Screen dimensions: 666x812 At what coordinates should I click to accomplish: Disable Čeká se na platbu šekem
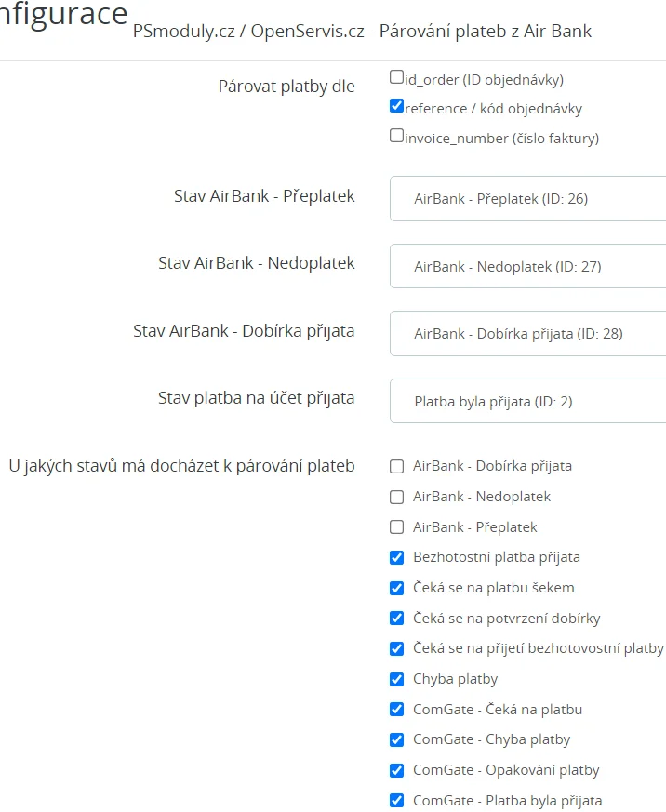(x=397, y=589)
